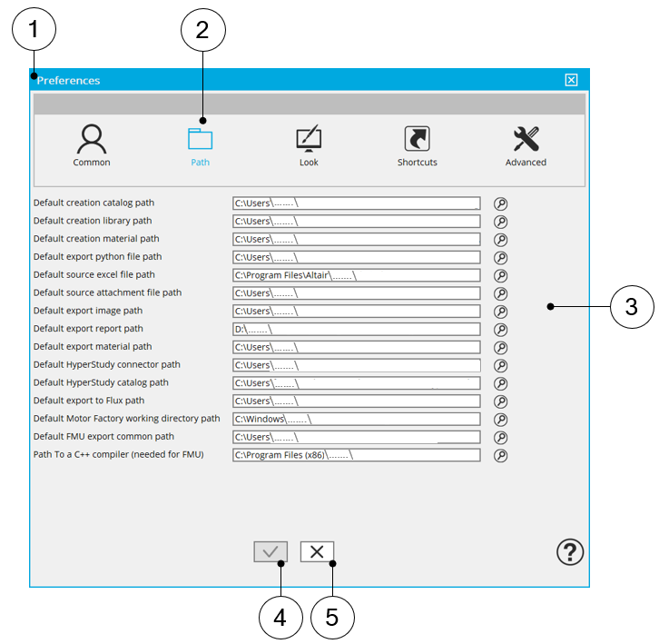Open help with the question mark icon

(570, 551)
